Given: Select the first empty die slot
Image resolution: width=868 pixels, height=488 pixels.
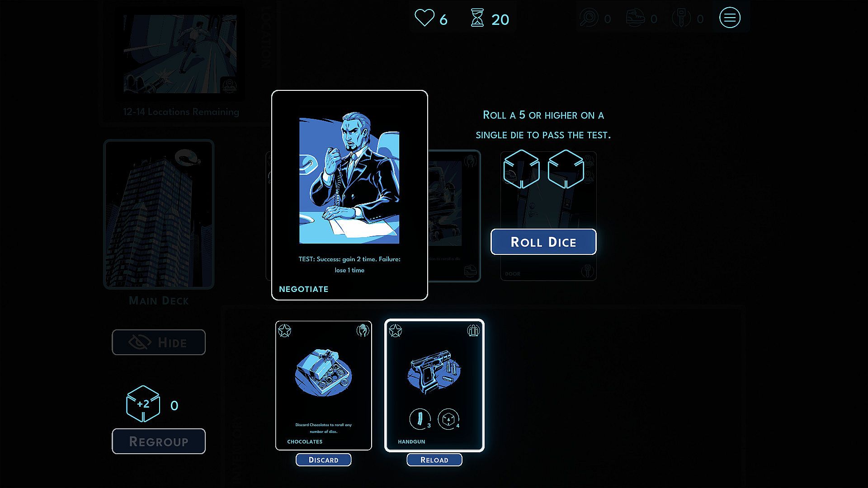Looking at the screenshot, I should pos(521,169).
